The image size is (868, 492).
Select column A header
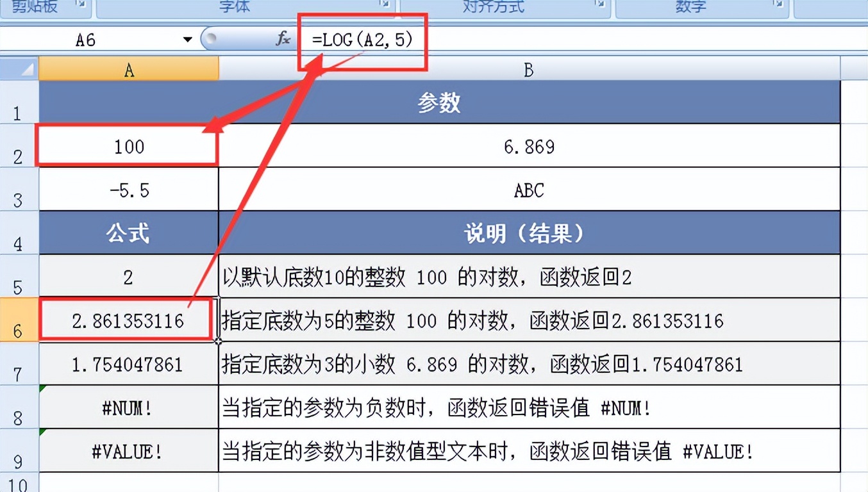coord(129,69)
